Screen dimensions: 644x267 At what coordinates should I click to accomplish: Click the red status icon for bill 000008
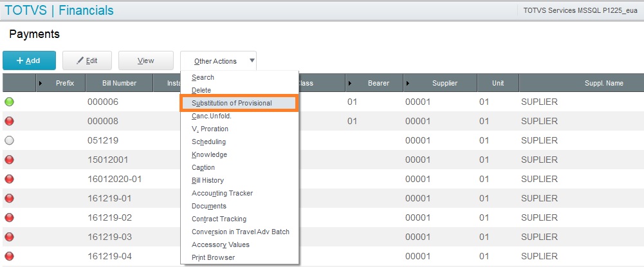[9, 121]
